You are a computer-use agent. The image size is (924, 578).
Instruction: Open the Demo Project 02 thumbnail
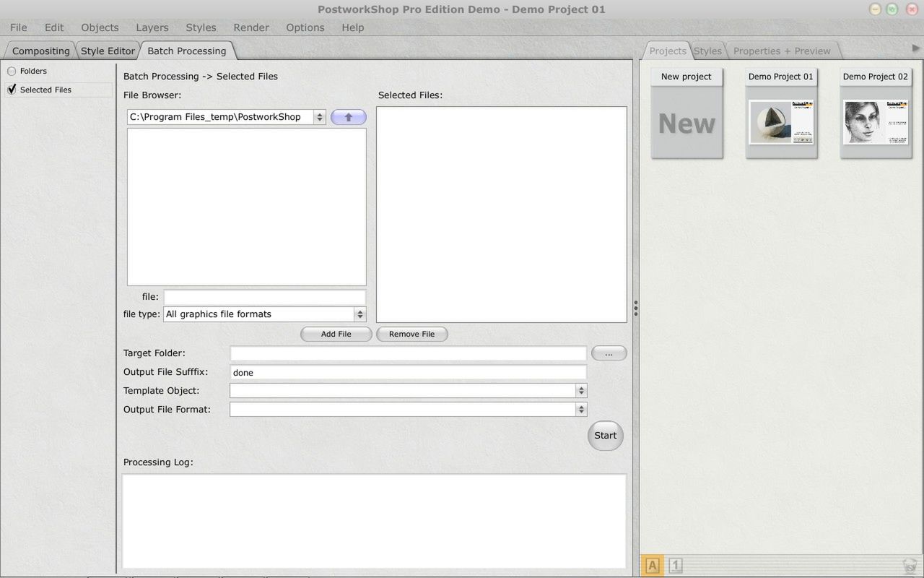(876, 114)
